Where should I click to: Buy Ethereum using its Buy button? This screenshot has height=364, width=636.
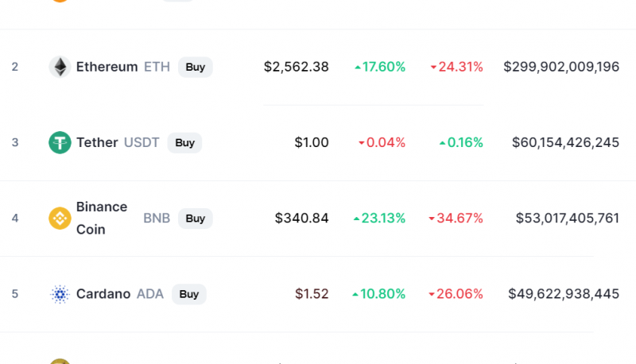195,67
